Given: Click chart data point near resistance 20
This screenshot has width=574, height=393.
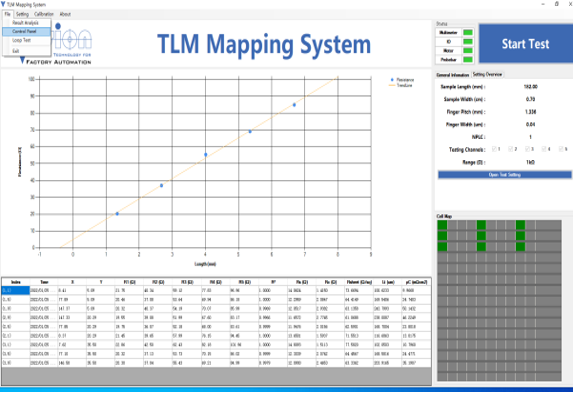Looking at the screenshot, I should [117, 214].
